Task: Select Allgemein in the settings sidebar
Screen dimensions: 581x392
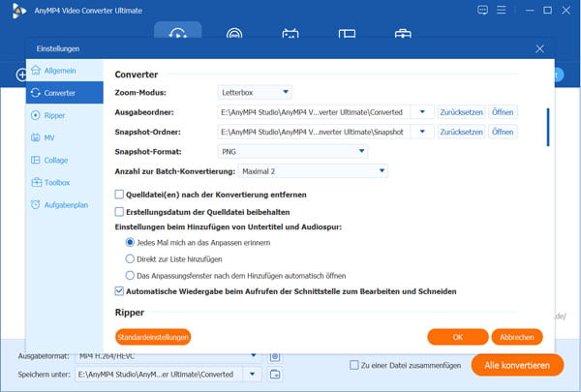Action: [65, 71]
